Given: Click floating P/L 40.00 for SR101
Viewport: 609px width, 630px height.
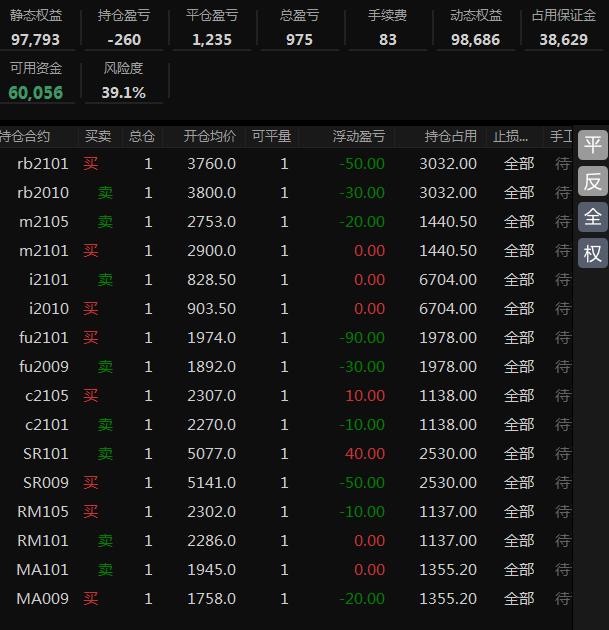Looking at the screenshot, I should coord(365,454).
